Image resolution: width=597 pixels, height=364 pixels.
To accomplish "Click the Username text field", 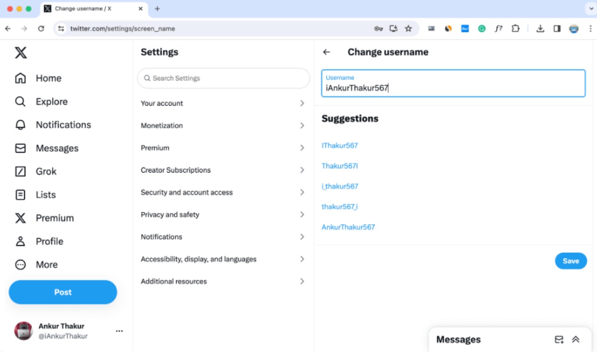I will point(453,83).
